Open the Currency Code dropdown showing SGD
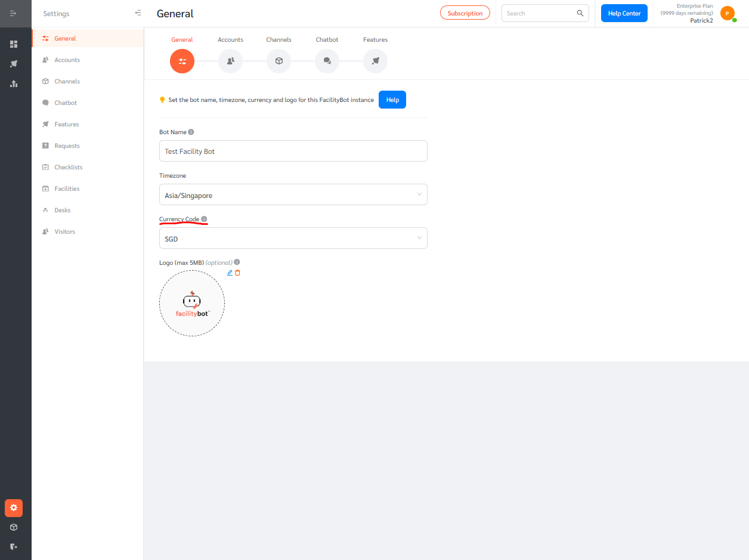The width and height of the screenshot is (749, 560). (x=293, y=239)
